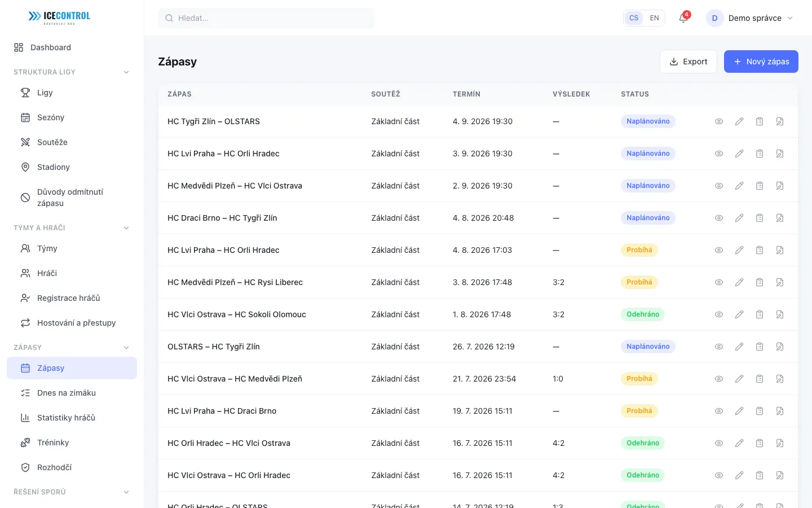Viewport: 812px width, 508px height.
Task: Click the Zápasy item in sidebar
Action: [72, 368]
